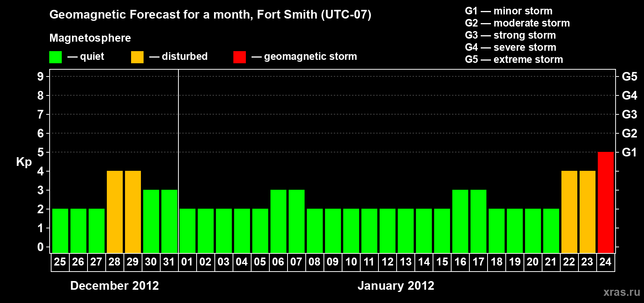Image resolution: width=644 pixels, height=303 pixels.
Task: Click the 'G4 — severe storm' legend text
Action: [x=511, y=47]
